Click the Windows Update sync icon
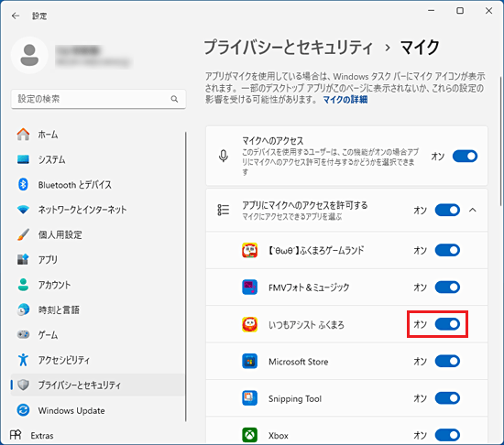 (23, 410)
